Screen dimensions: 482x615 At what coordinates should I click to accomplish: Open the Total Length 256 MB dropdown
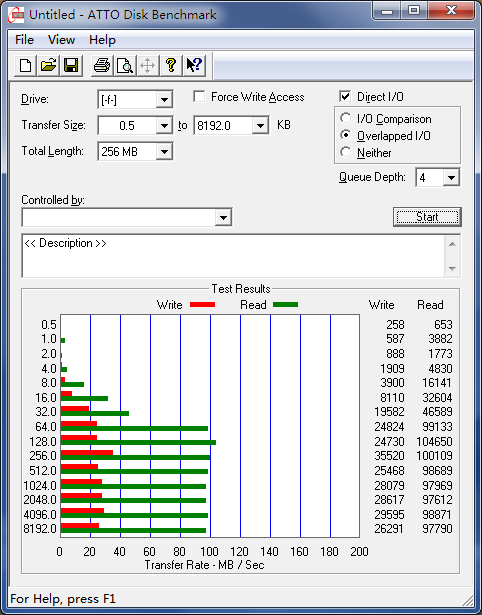pos(164,151)
